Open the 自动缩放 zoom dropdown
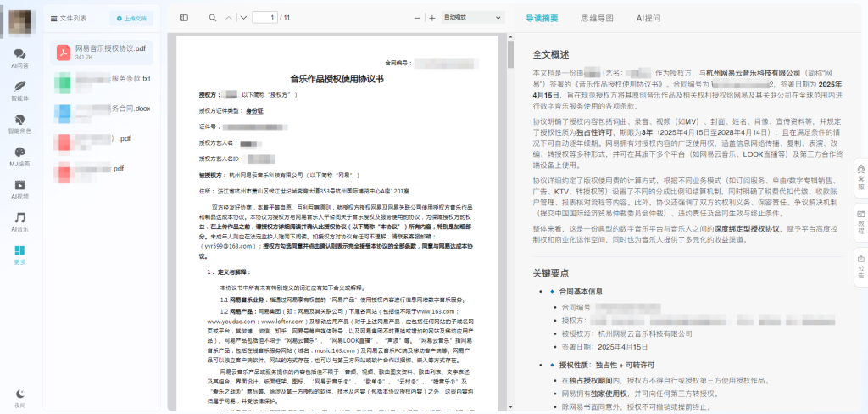This screenshot has width=868, height=414. [x=473, y=17]
